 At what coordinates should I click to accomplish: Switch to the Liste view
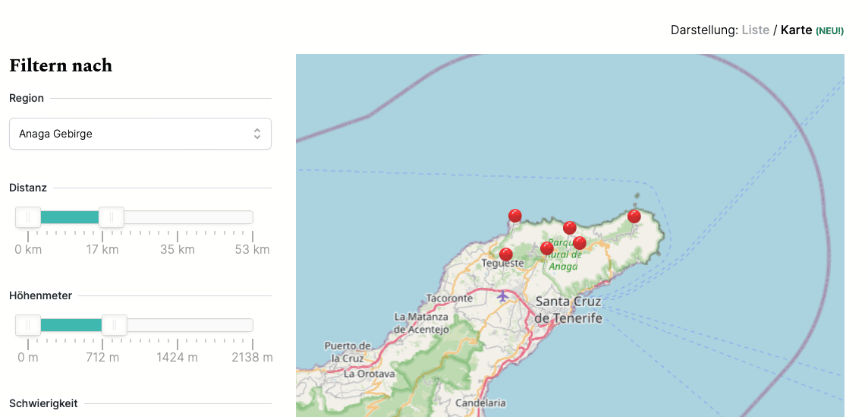[x=755, y=30]
